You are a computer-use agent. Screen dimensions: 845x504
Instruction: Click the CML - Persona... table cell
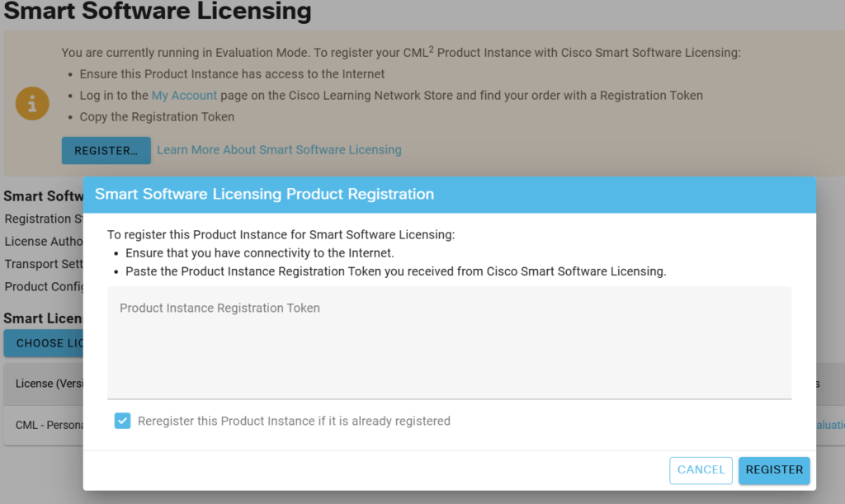pos(49,425)
